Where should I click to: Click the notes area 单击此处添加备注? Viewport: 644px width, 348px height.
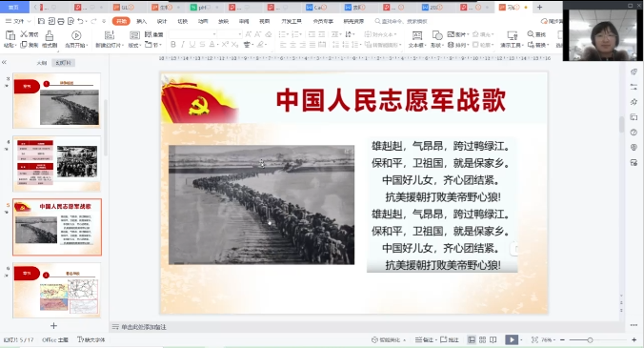pyautogui.click(x=143, y=327)
